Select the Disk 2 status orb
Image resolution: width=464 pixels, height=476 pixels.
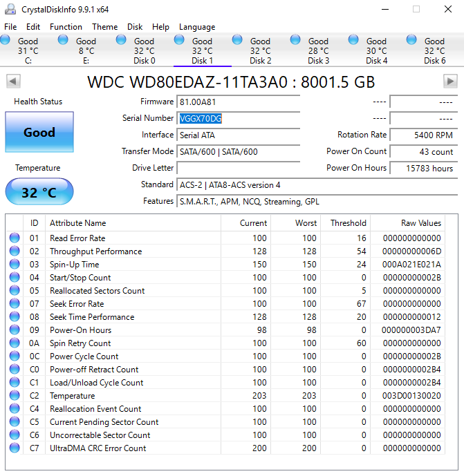237,40
